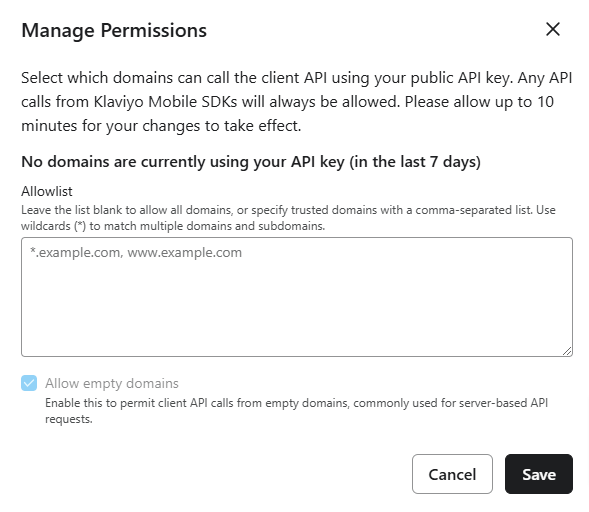Grab the text area resize handle corner
The height and width of the screenshot is (512, 589).
567,351
